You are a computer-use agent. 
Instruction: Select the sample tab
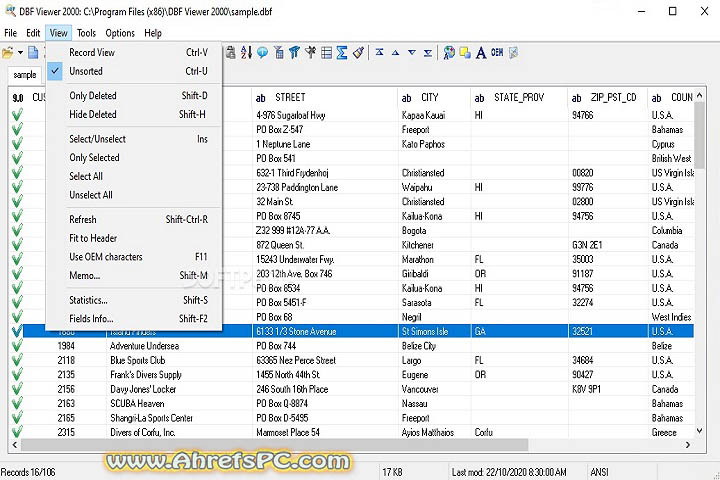pyautogui.click(x=25, y=75)
